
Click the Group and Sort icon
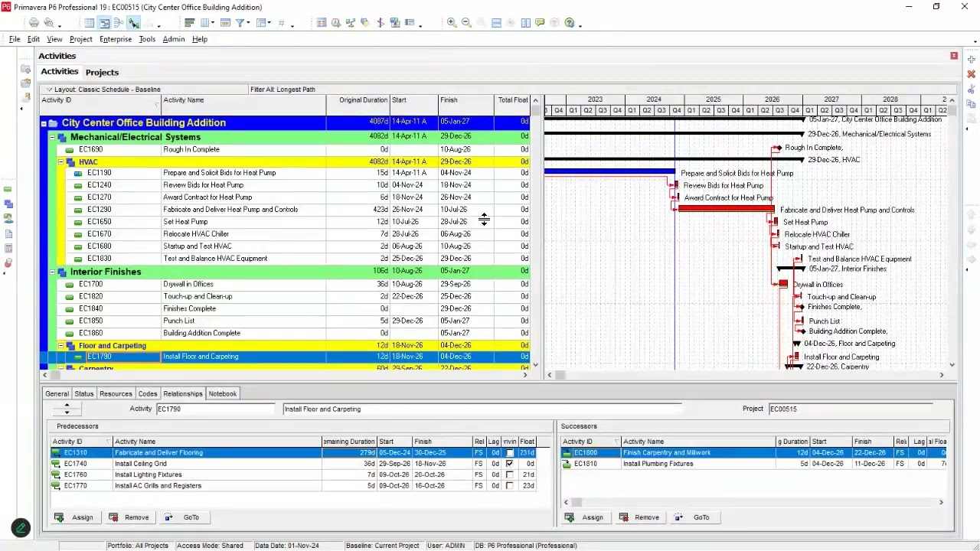[x=262, y=23]
